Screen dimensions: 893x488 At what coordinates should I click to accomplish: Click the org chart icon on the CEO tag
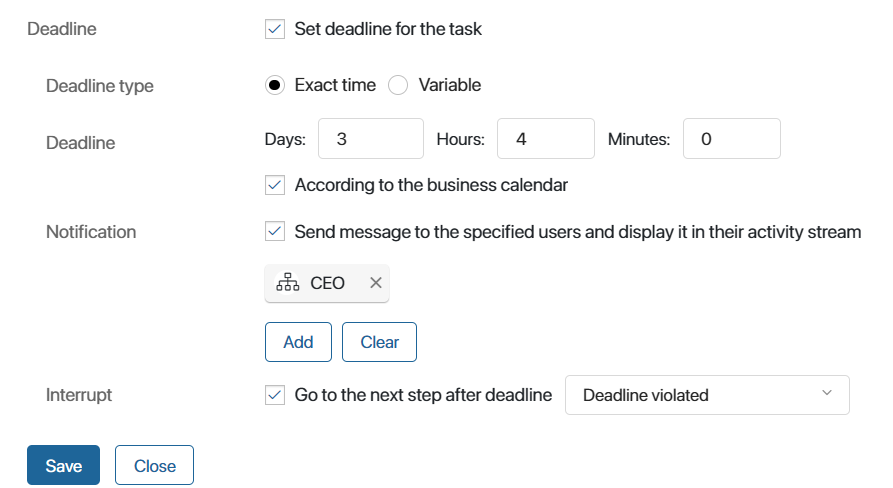click(288, 282)
